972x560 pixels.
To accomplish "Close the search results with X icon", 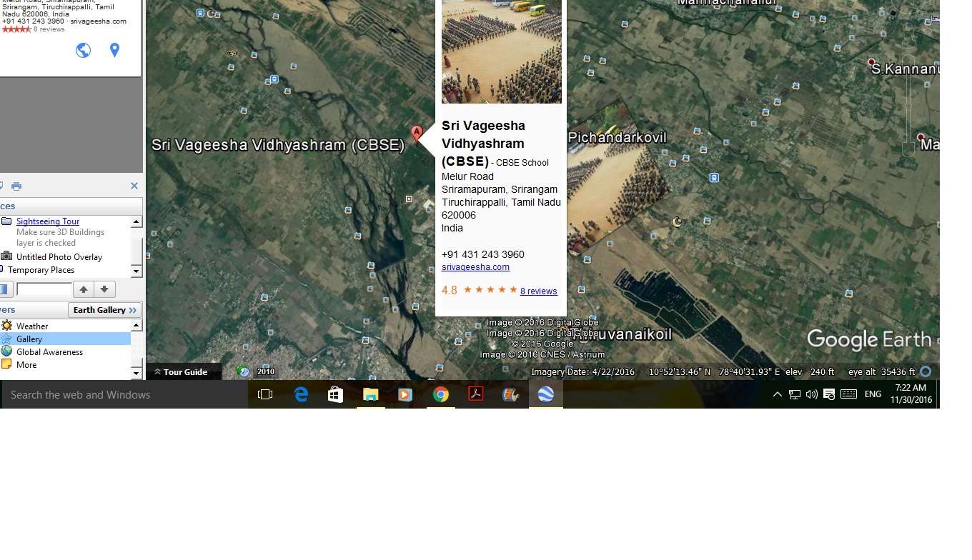I will (x=134, y=186).
